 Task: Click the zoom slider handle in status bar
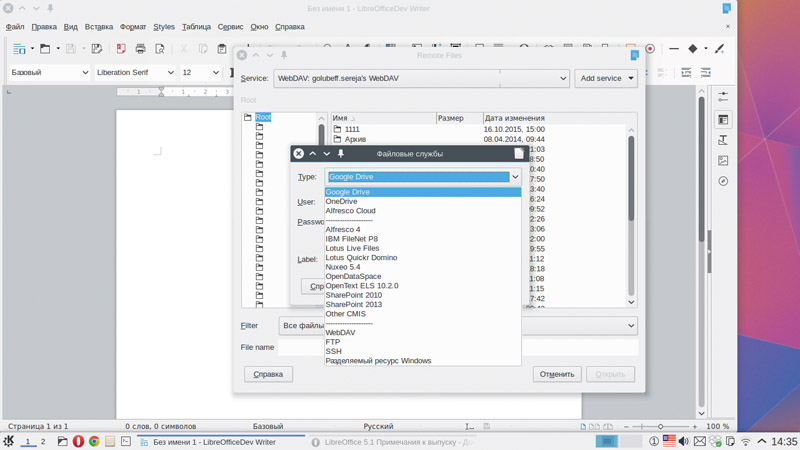660,426
